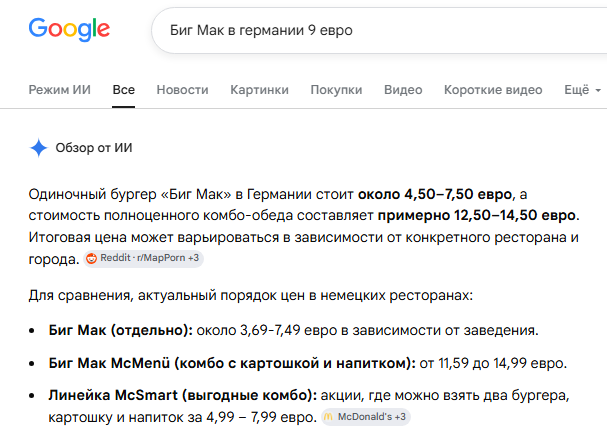The height and width of the screenshot is (443, 607).
Task: Open the Reddit r/MapPorn +3 sources chip
Action: coord(144,258)
